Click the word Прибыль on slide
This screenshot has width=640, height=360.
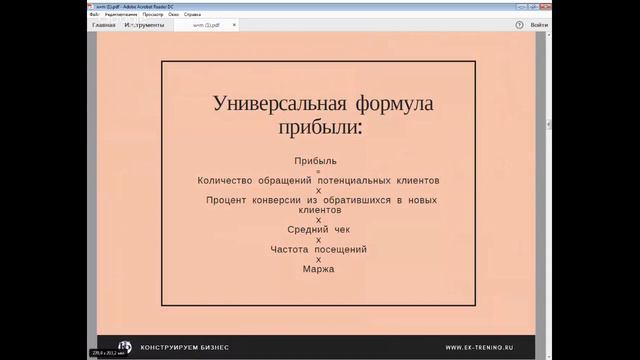pyautogui.click(x=316, y=161)
